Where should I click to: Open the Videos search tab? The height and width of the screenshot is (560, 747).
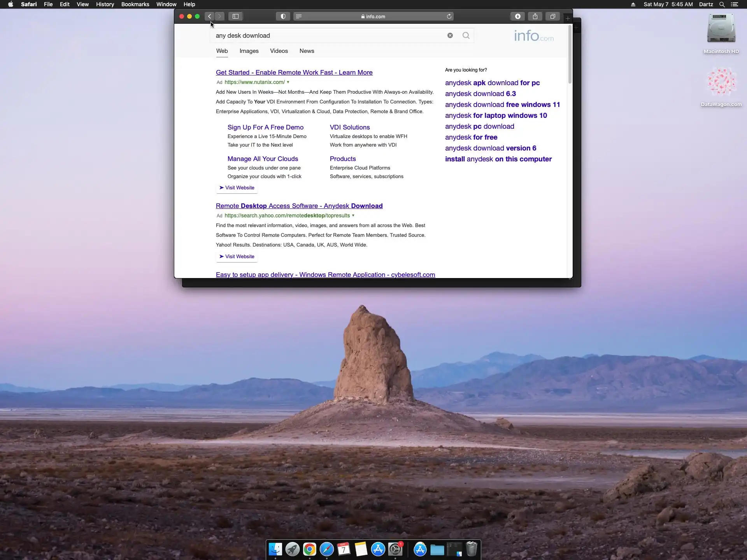tap(279, 51)
